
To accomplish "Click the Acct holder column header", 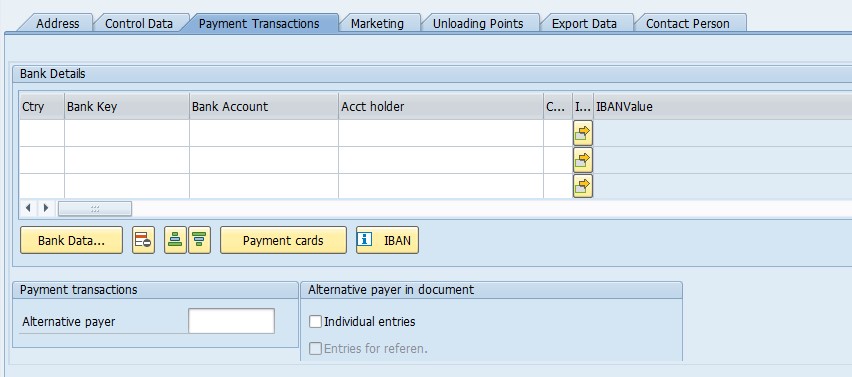I will pos(441,107).
